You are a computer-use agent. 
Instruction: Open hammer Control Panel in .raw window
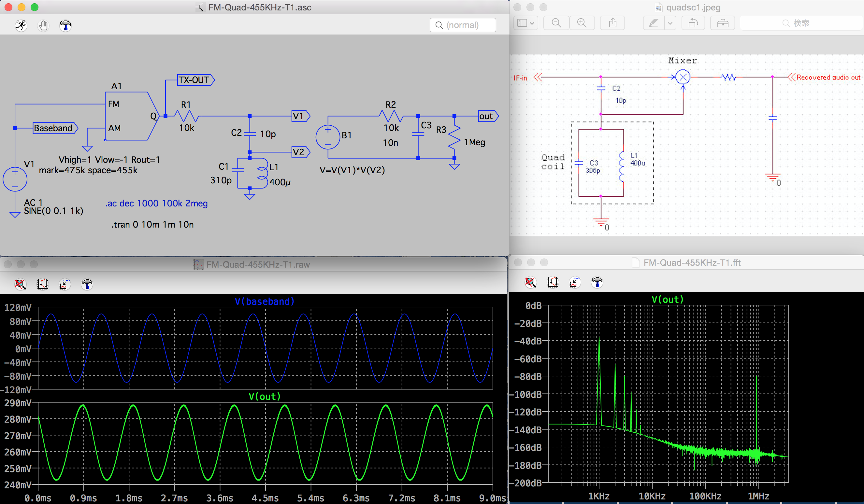[87, 284]
